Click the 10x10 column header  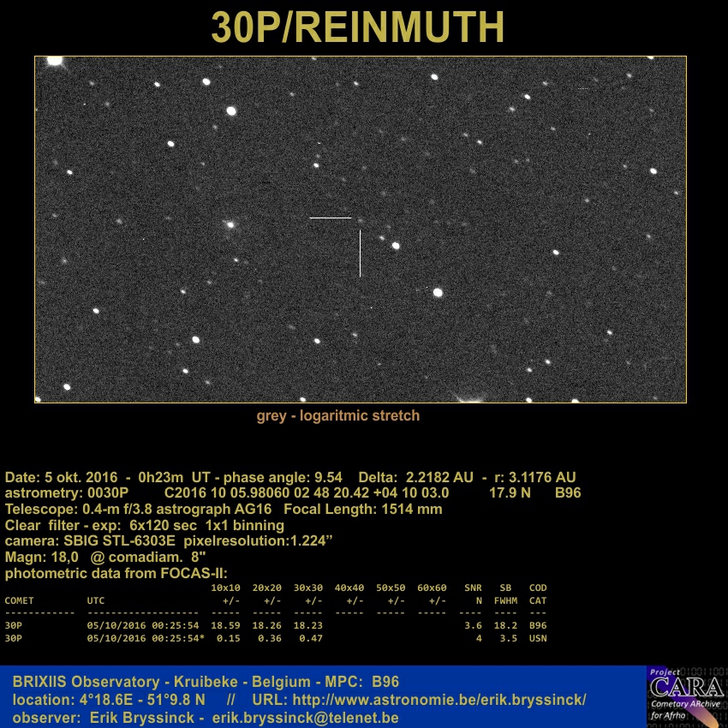click(x=225, y=588)
